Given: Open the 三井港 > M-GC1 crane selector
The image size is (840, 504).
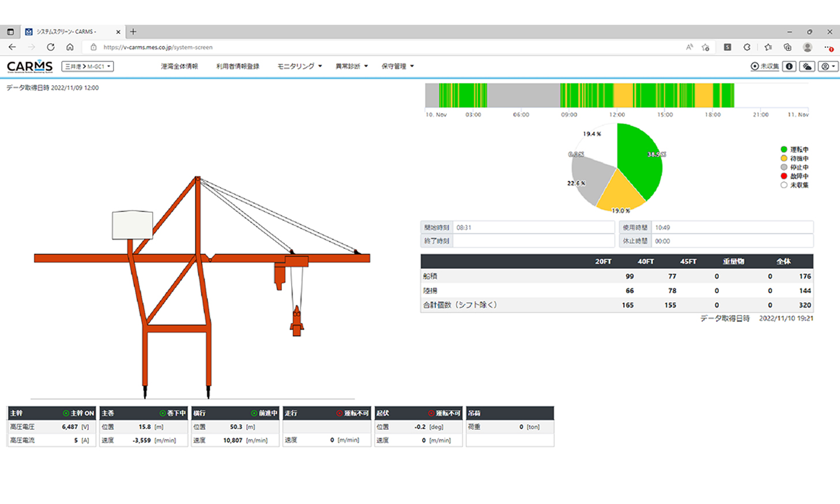Looking at the screenshot, I should coord(88,66).
